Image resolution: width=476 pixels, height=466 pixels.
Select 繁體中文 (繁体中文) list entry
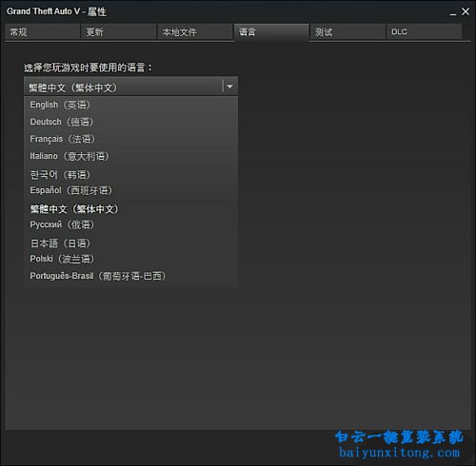tap(130, 209)
